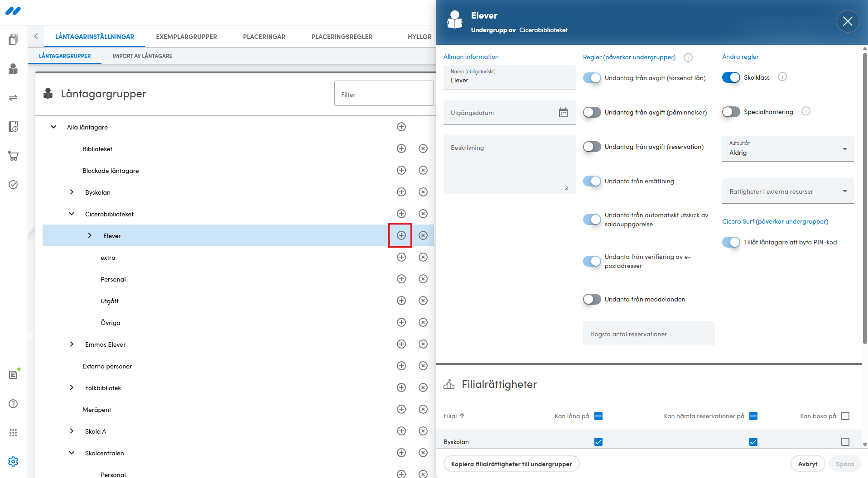
Task: Collapse the Alla låntagare tree node
Action: pyautogui.click(x=53, y=127)
